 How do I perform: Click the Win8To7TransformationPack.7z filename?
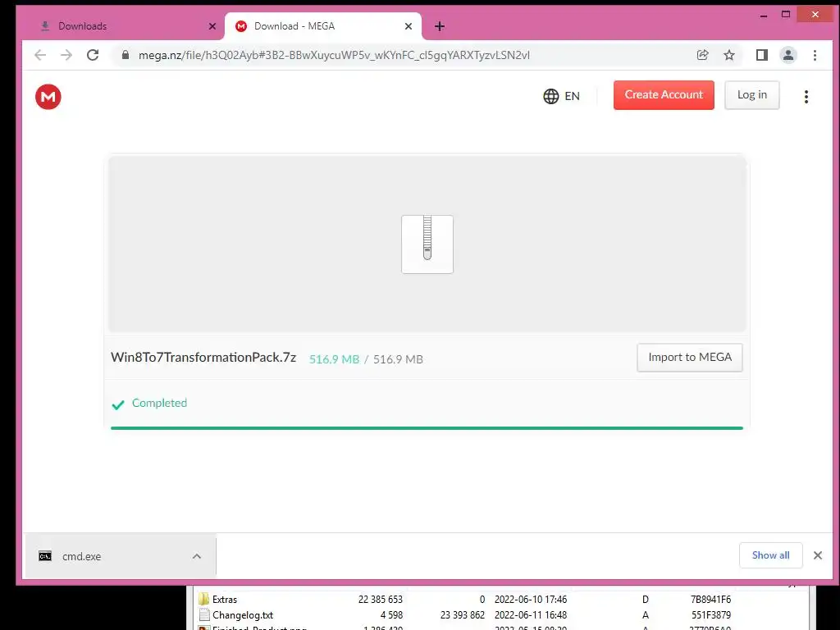click(203, 358)
